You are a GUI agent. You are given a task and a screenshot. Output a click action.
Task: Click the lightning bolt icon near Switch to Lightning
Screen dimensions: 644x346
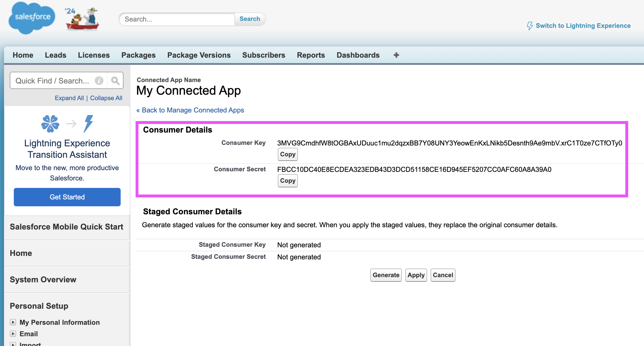tap(529, 26)
